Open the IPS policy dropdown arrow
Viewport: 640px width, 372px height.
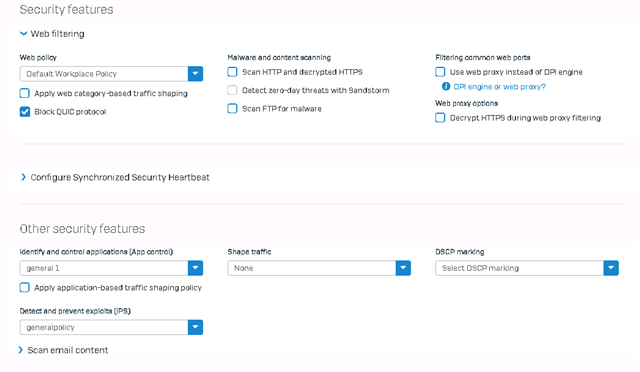(x=196, y=327)
